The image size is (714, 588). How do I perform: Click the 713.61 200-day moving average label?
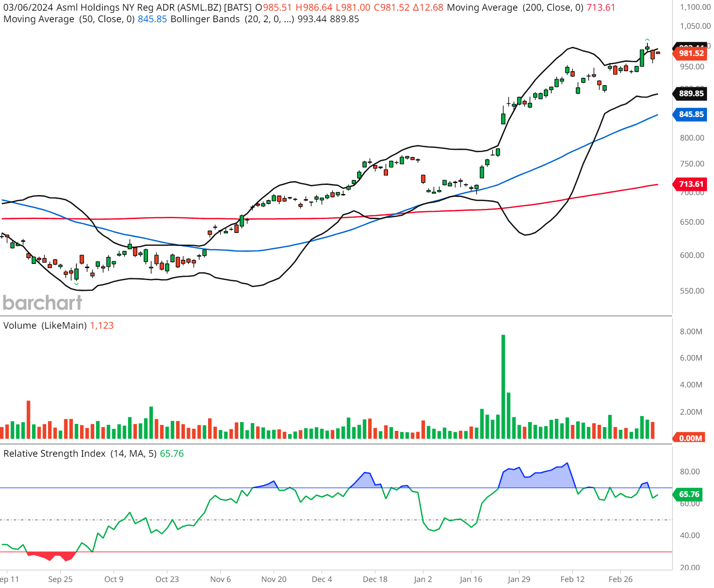point(690,184)
